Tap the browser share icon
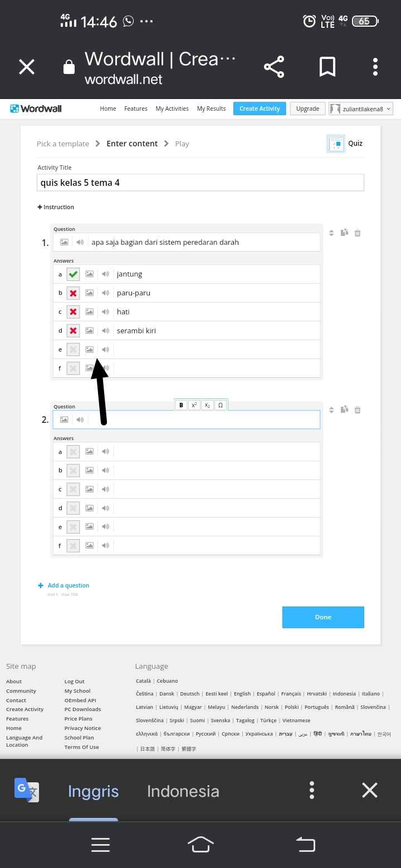Image resolution: width=401 pixels, height=868 pixels. coord(274,67)
